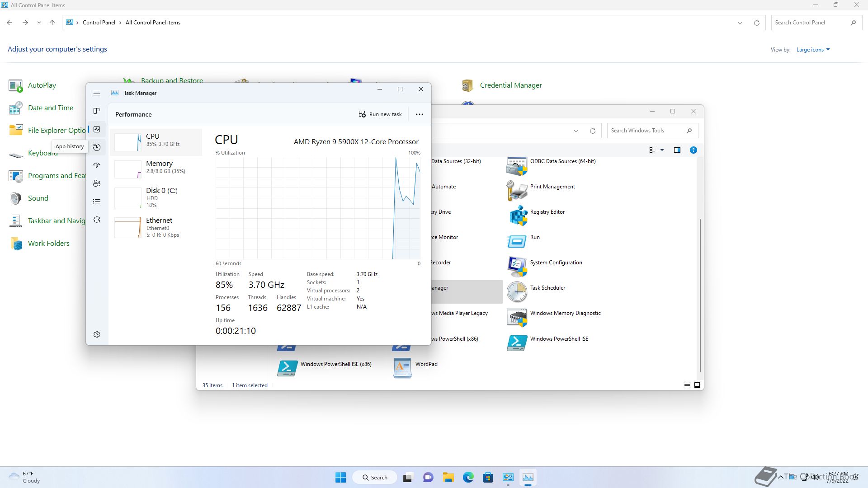868x488 pixels.
Task: Select Disk 0 (C:) in performance list
Action: [156, 197]
